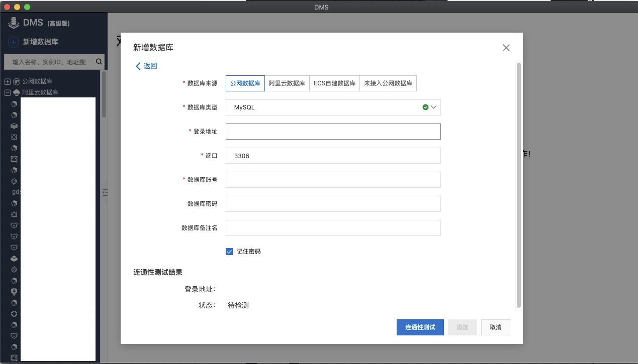638x364 pixels.
Task: Go back via the 返回 link
Action: (x=146, y=66)
